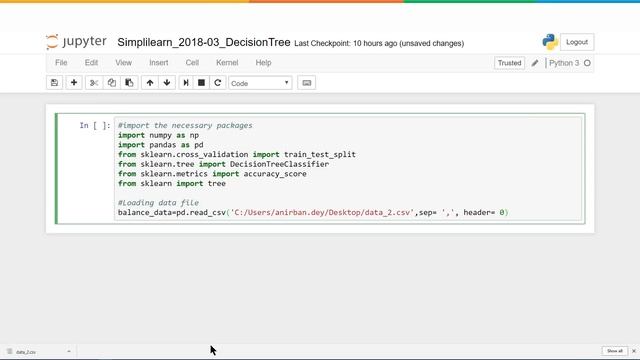640x360 pixels.
Task: Open the Edit menu
Action: pyautogui.click(x=91, y=62)
